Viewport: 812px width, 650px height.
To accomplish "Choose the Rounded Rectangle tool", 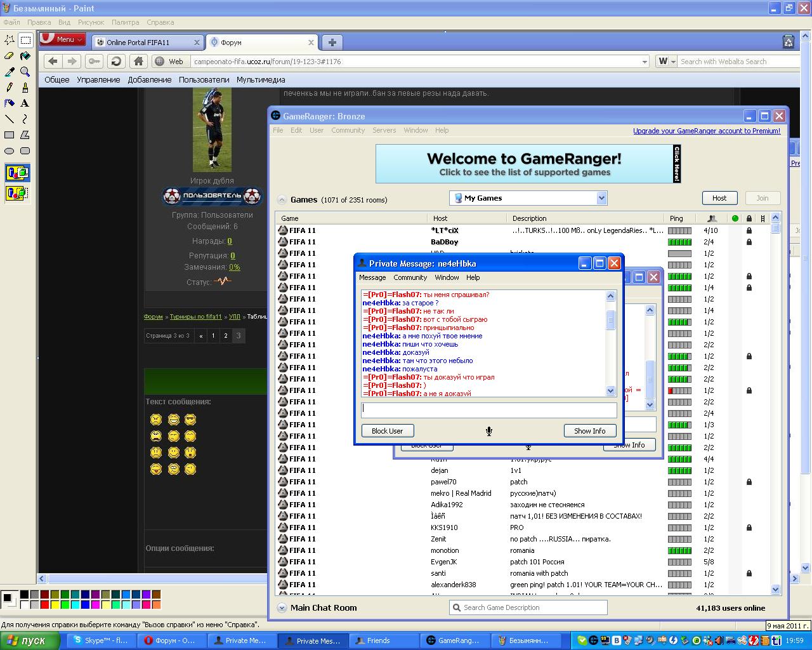I will coord(25,150).
